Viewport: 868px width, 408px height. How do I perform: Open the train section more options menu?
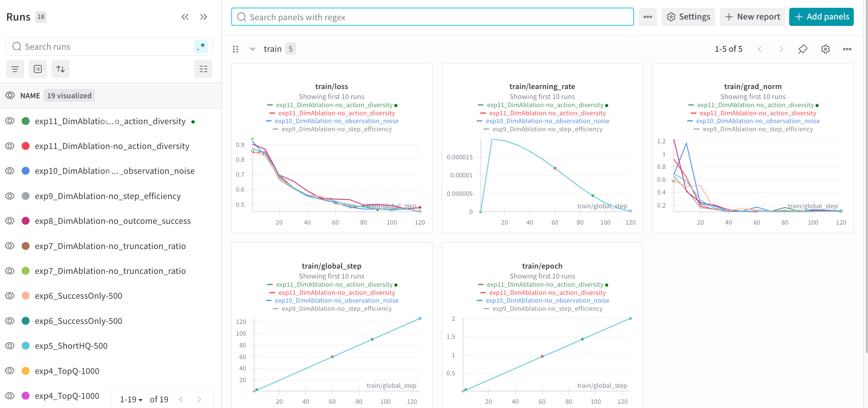(x=847, y=49)
